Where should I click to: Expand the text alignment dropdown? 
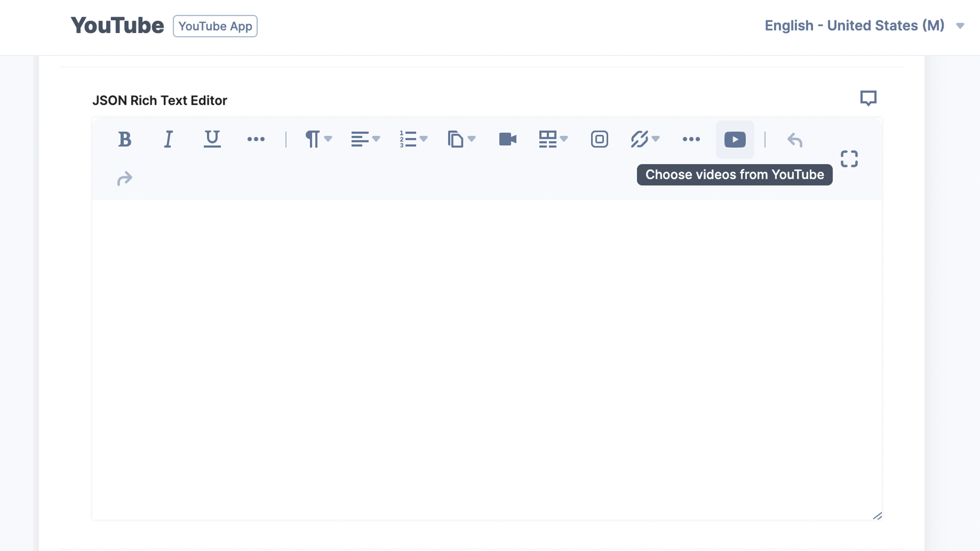[365, 139]
